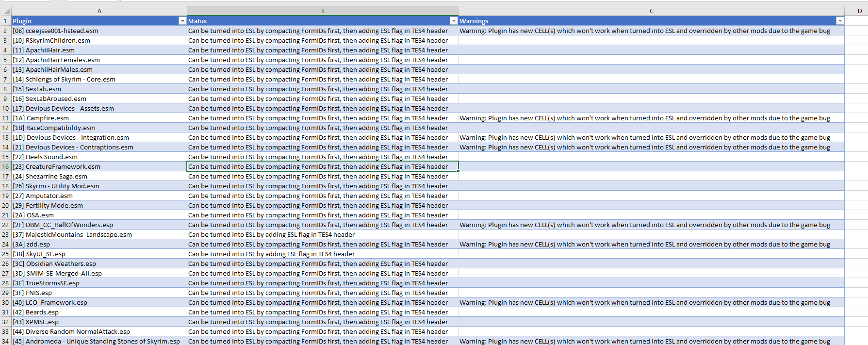Select cell [40] LCO_Framework.esp
This screenshot has height=345, width=868.
99,302
